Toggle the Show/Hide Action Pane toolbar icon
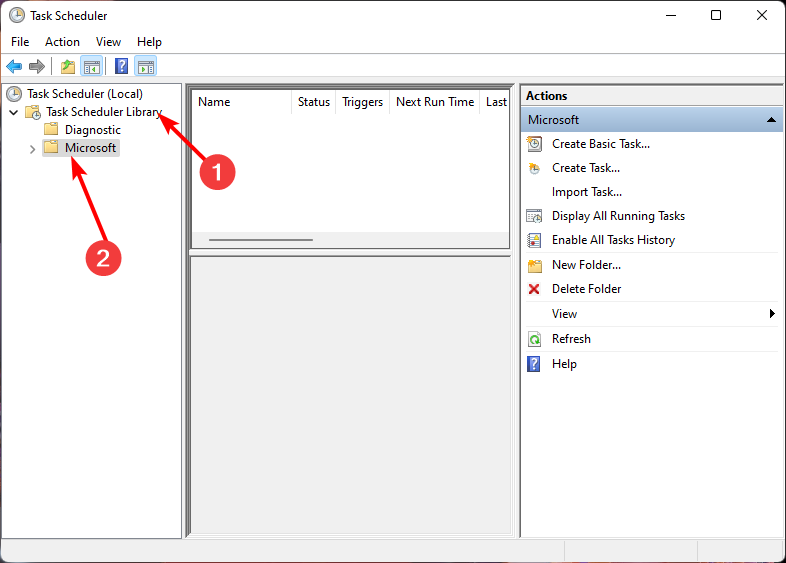The image size is (786, 563). [x=146, y=66]
